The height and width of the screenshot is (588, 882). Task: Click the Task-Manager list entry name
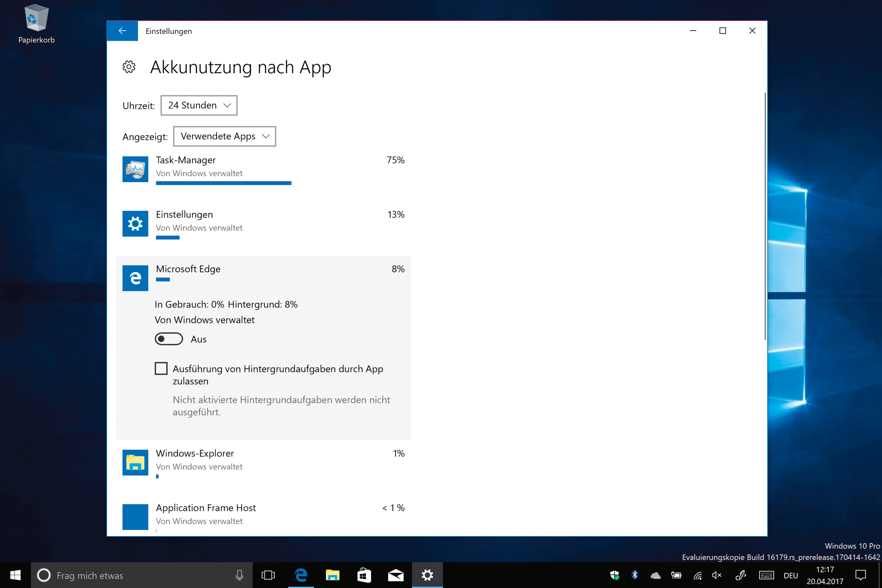(186, 160)
